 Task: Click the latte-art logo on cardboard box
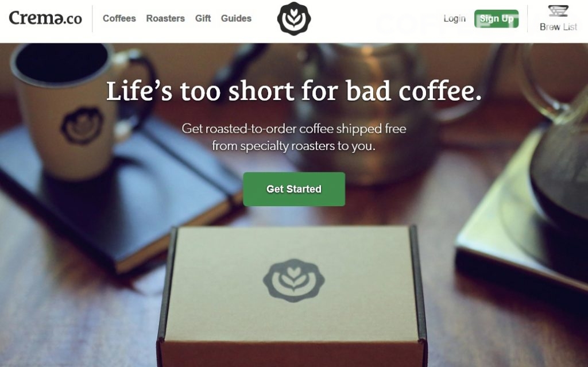(293, 280)
